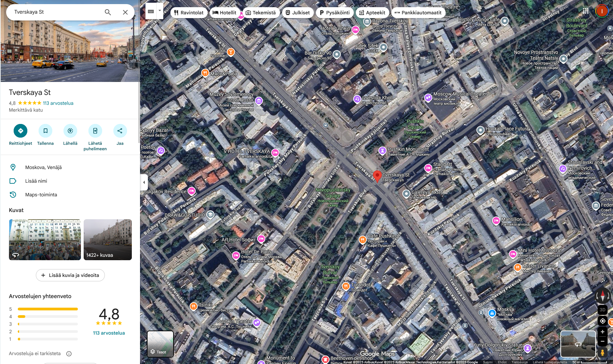The height and width of the screenshot is (364, 613).
Task: Open the Google apps grid icon
Action: (x=586, y=11)
